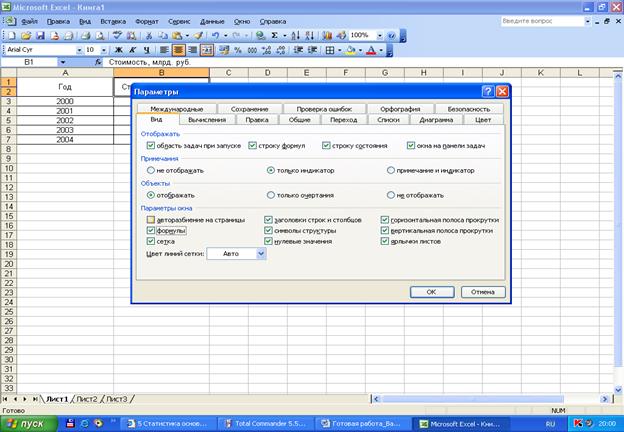Click the 'Отмена' cancel button
Screen dimensions: 624x432
click(482, 292)
